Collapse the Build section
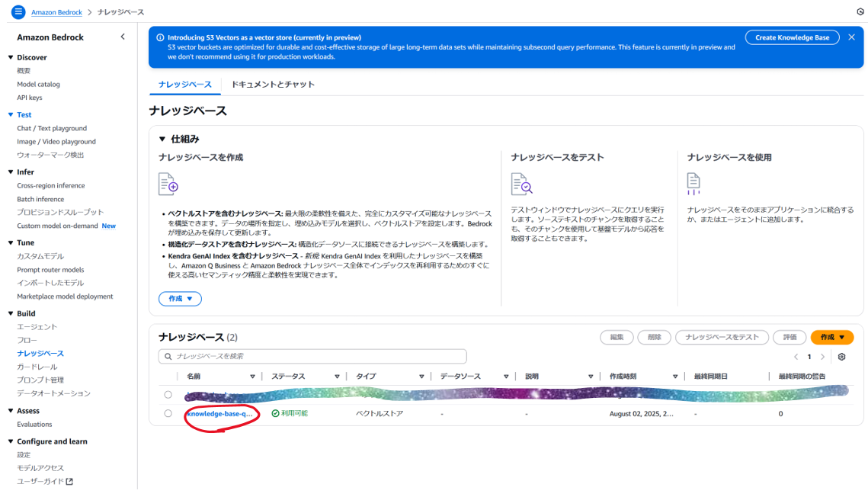Viewport: 868px width, 497px height. (11, 313)
